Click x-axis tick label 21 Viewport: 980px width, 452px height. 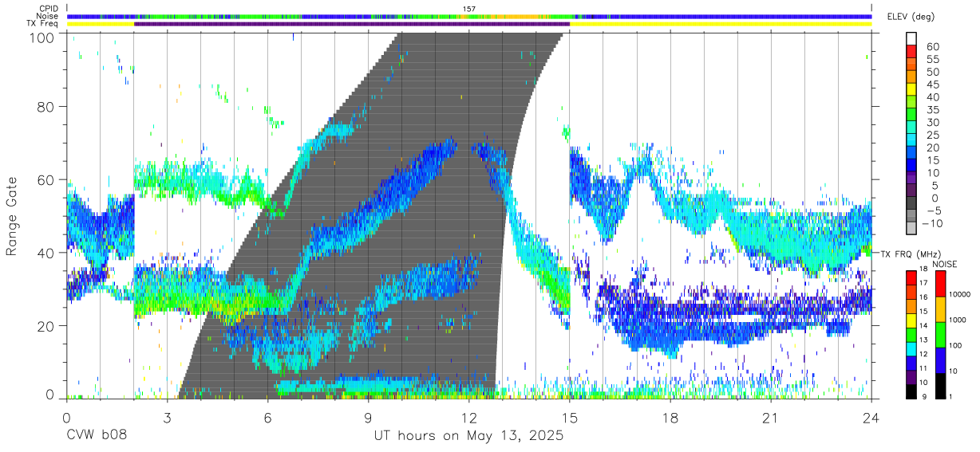[770, 418]
